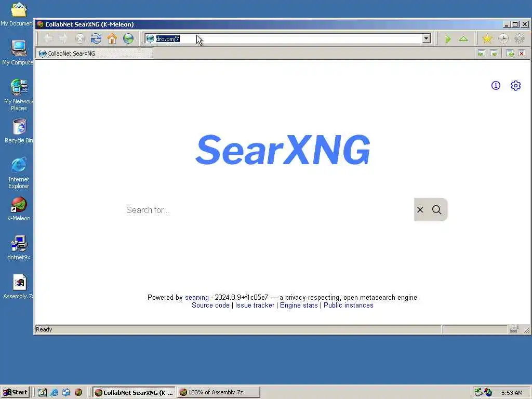Switch to the previous tab icon
This screenshot has width=532, height=399.
[x=482, y=53]
